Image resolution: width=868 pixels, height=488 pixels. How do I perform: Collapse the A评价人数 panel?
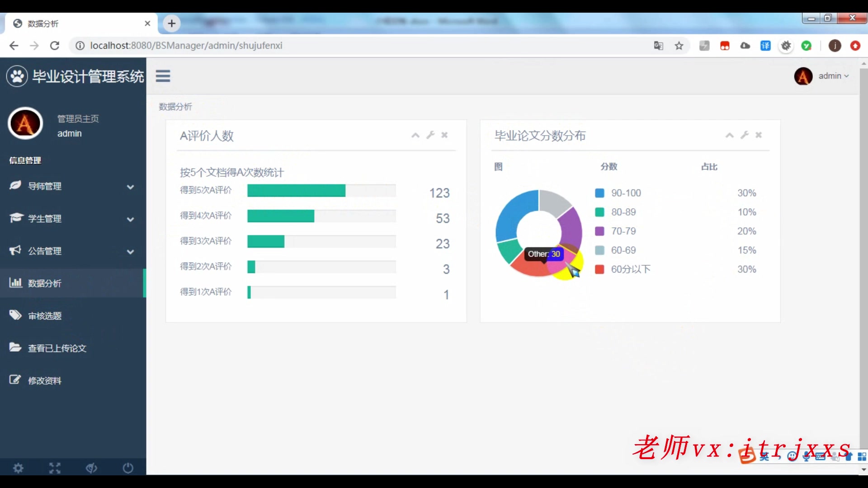coord(415,135)
